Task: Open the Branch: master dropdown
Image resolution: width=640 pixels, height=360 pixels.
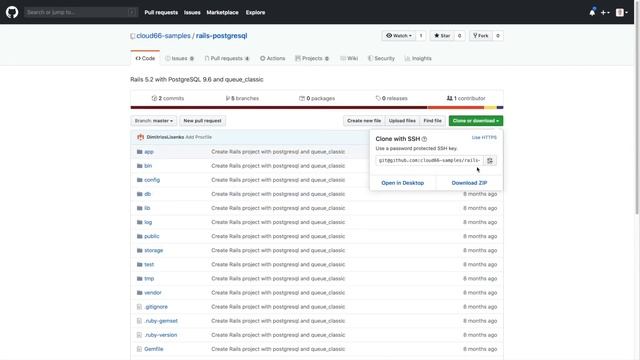Action: (x=154, y=121)
